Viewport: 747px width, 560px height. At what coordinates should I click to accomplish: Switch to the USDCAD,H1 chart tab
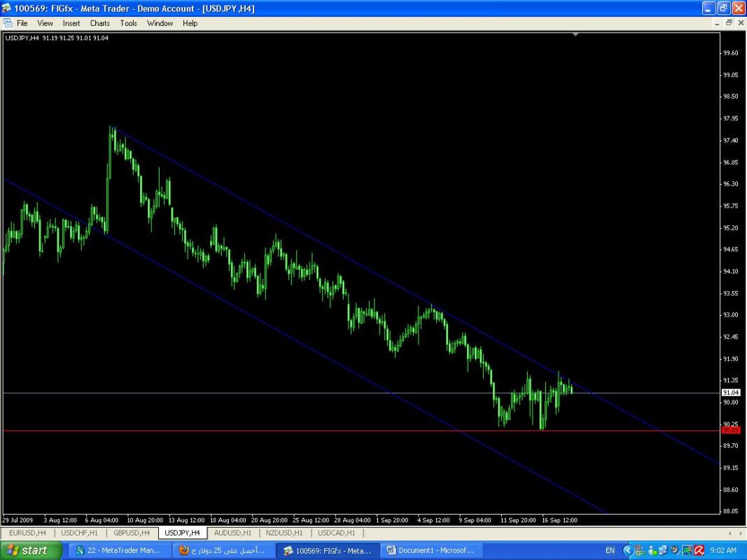point(336,533)
